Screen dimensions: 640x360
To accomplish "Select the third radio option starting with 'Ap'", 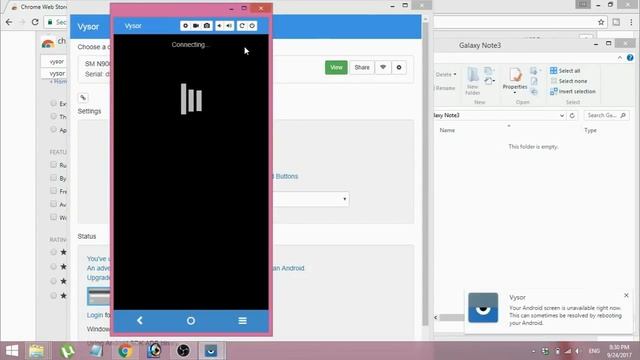I will click(x=53, y=129).
